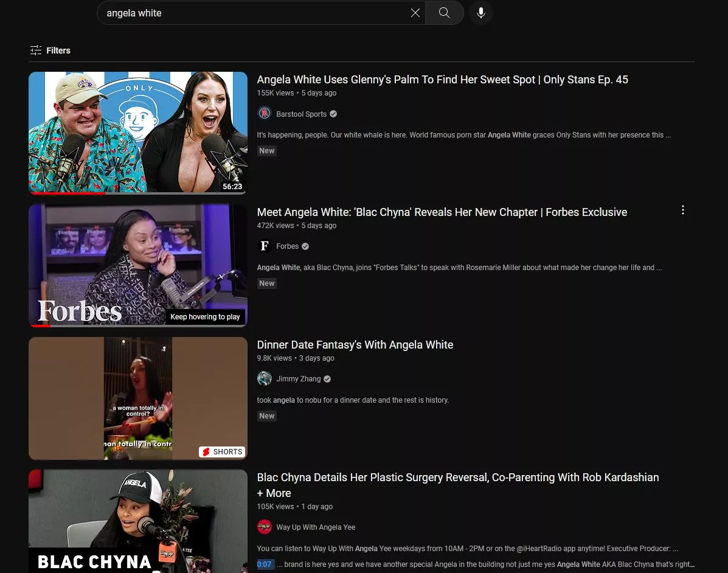Open the Forbes Exclusive video title
The image size is (728, 573).
pos(442,212)
